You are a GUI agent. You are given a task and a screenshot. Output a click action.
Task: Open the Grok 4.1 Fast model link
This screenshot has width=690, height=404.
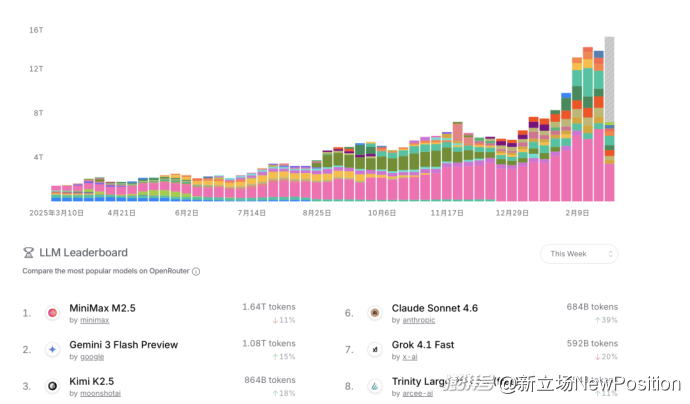click(422, 345)
